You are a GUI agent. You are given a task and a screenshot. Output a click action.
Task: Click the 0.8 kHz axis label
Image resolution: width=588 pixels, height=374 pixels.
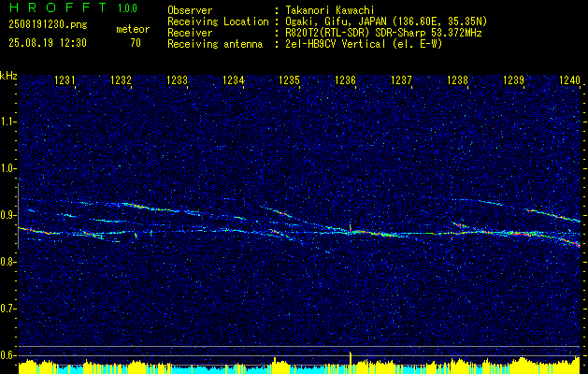7,262
